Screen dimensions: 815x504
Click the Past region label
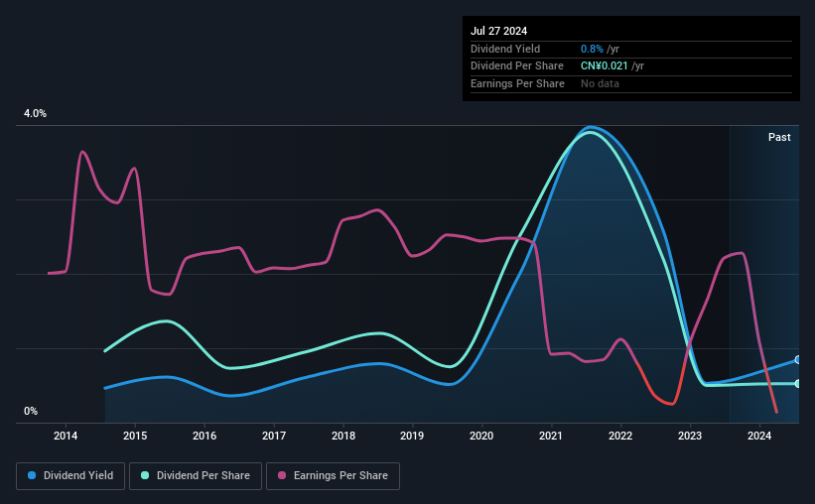point(779,137)
